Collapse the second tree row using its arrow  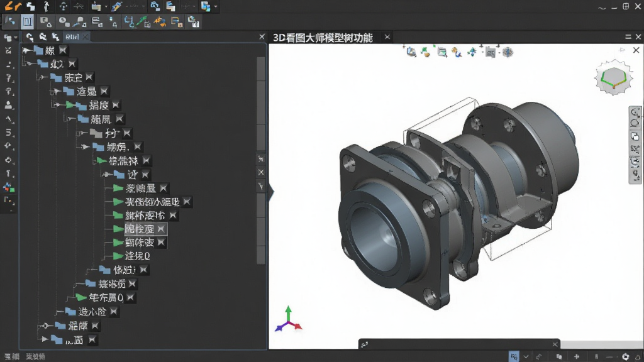point(30,64)
